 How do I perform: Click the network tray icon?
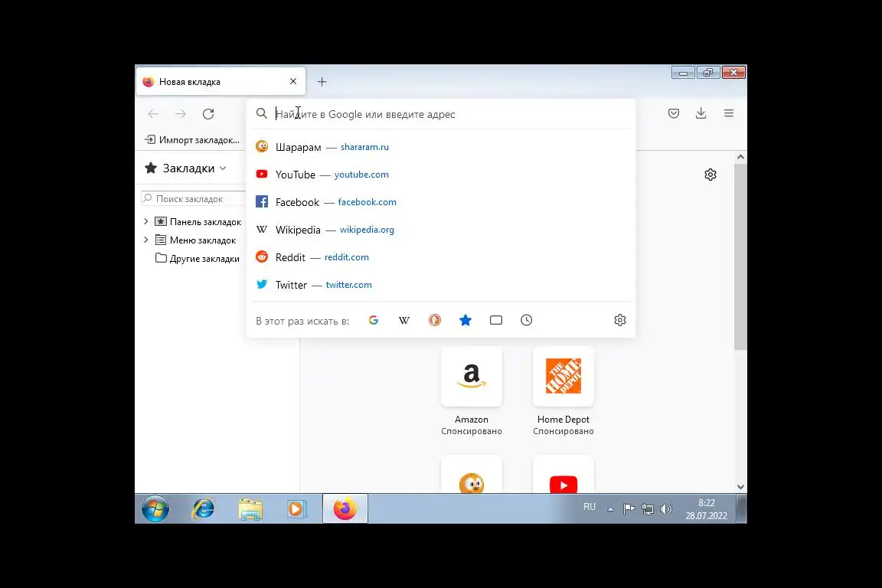pos(648,509)
